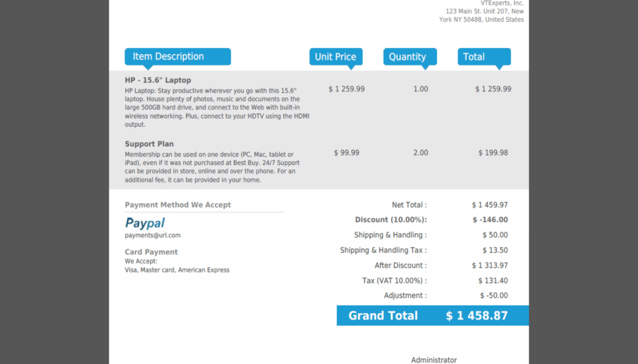Click the adjustment value $ -50.00
The width and height of the screenshot is (638, 364).
494,296
